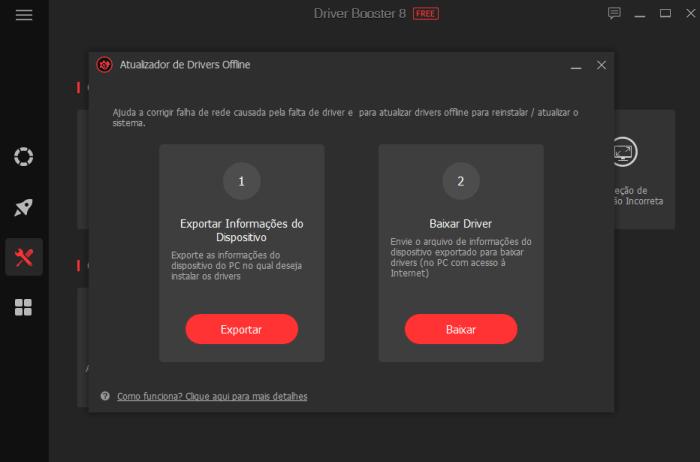Screen dimensions: 700x462
Task: Click step 2 number circle
Action: [461, 181]
